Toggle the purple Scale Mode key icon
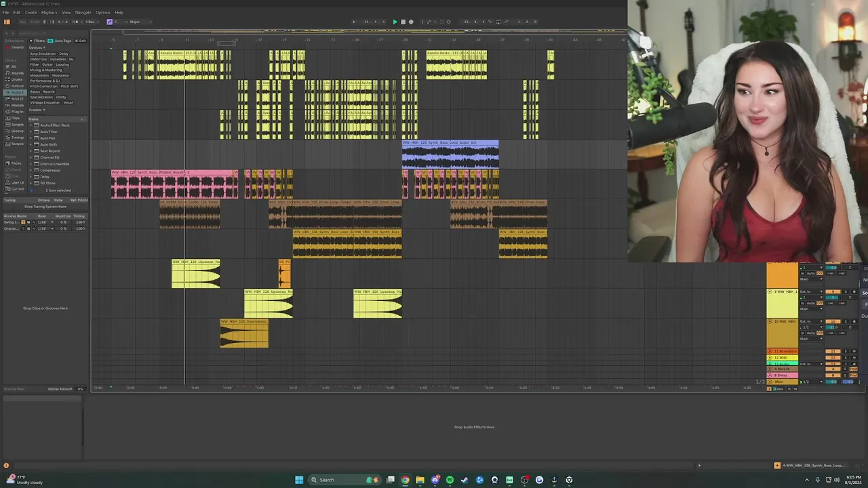 (x=109, y=22)
